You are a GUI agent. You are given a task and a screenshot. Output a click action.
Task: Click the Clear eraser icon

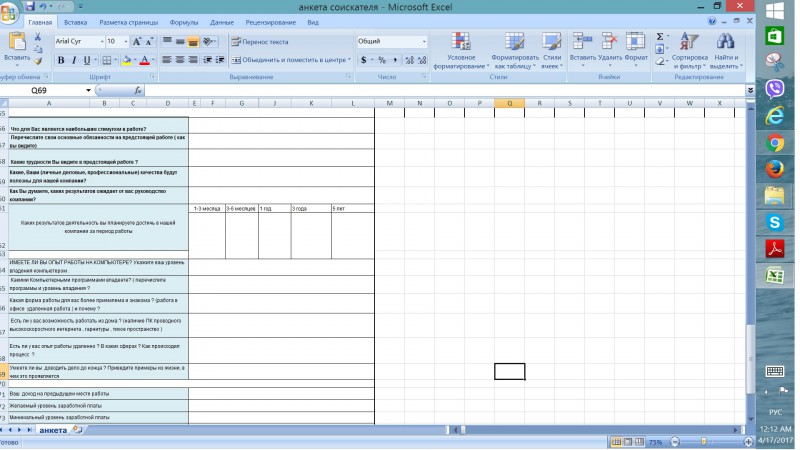tap(660, 61)
